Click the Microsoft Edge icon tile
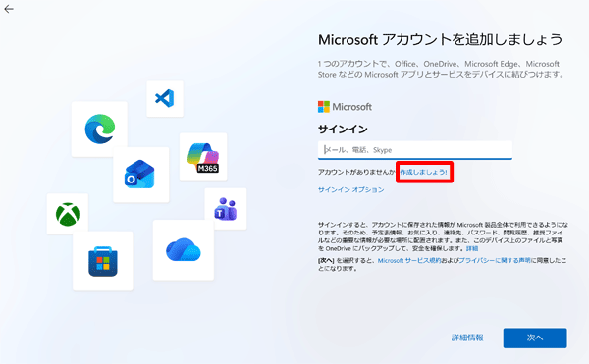589x364 pixels. (99, 130)
